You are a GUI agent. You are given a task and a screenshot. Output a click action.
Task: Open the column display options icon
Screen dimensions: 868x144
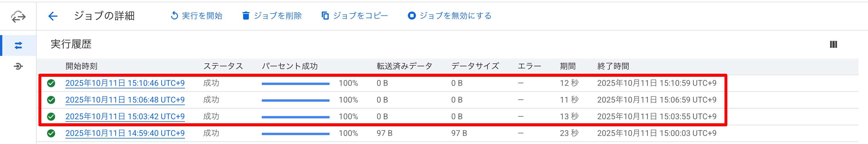coord(833,45)
